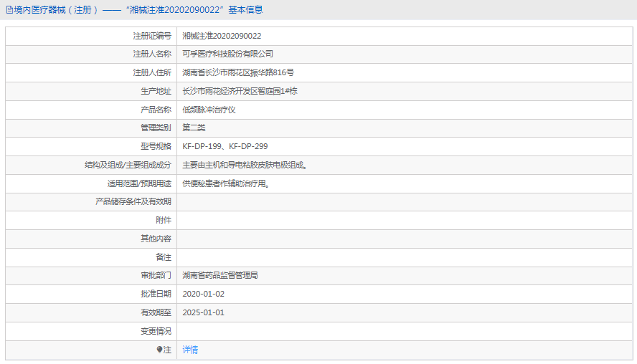The height and width of the screenshot is (364, 637).
Task: Open the 详情 link
Action: click(x=190, y=350)
